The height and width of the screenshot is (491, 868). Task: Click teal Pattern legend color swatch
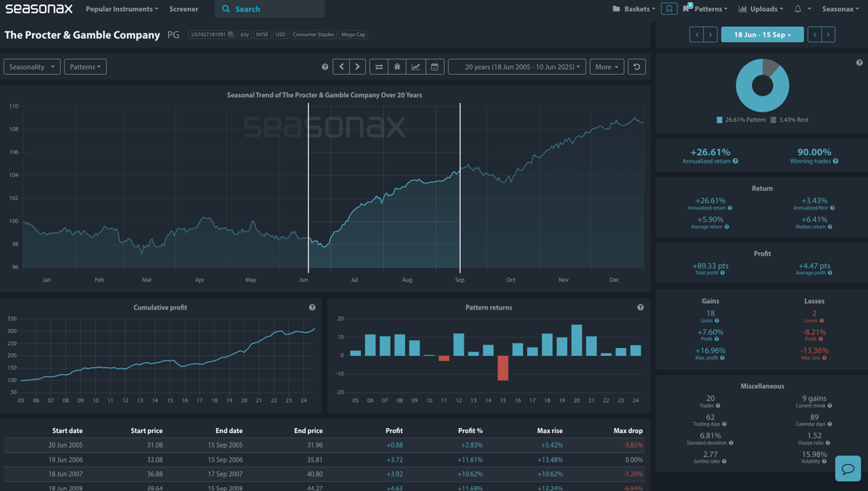click(x=719, y=120)
